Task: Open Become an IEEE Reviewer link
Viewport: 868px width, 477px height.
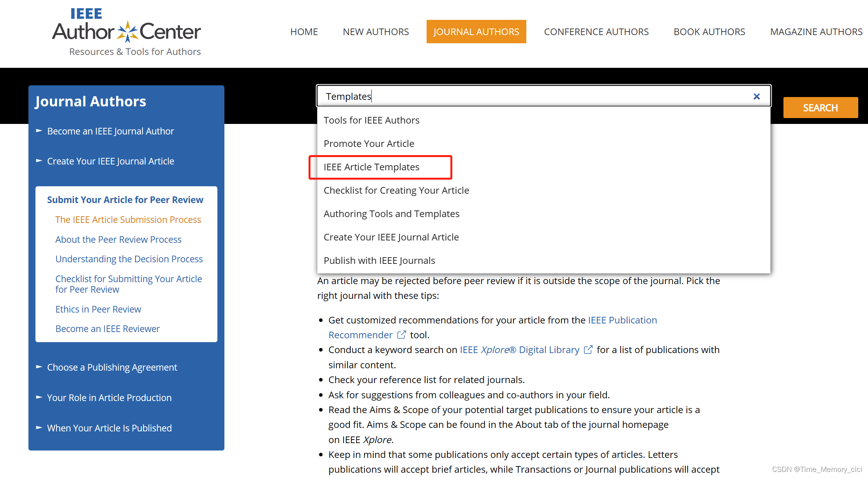Action: [108, 329]
